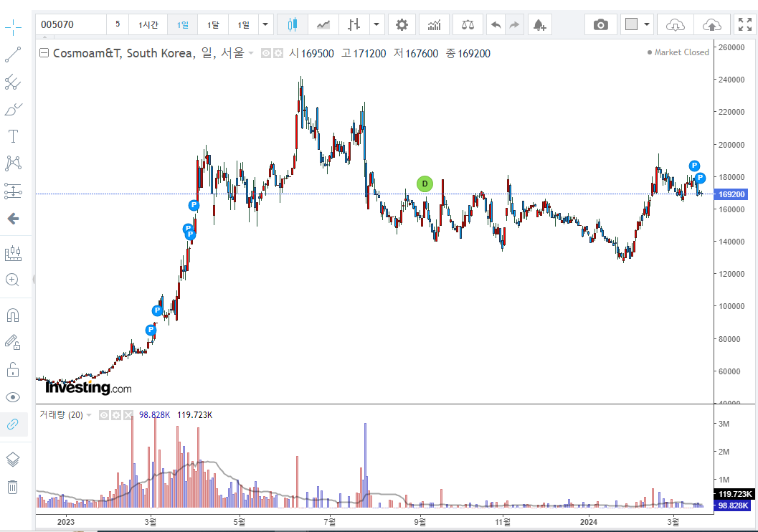
Task: Click the Market Closed status
Action: [678, 52]
